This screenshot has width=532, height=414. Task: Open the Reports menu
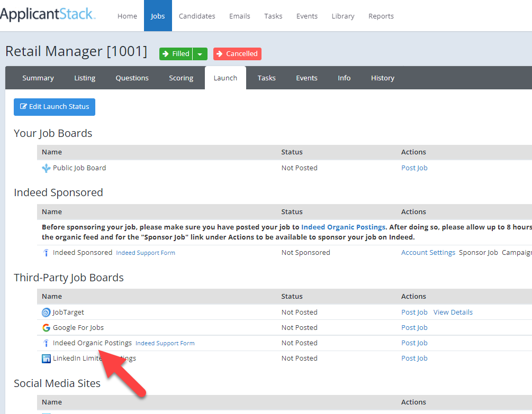[381, 16]
